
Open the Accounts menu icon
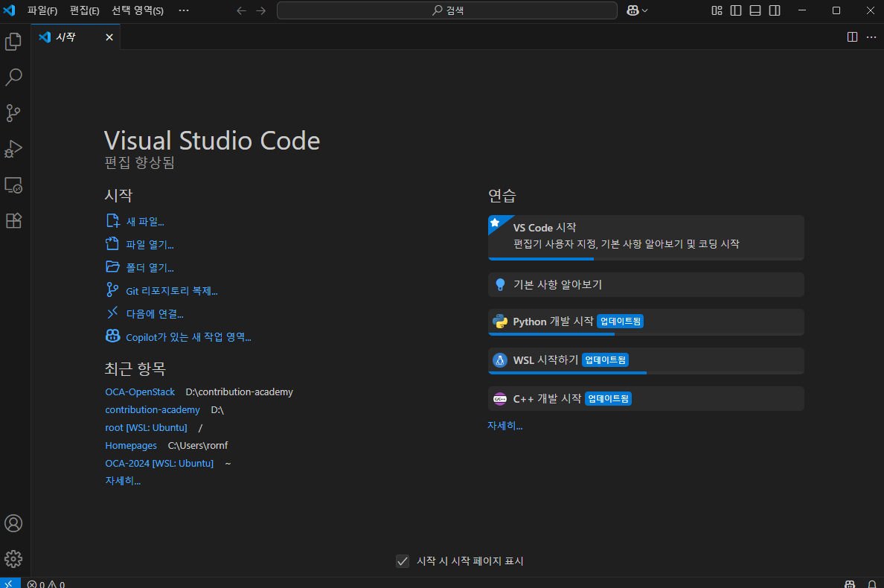click(x=13, y=523)
